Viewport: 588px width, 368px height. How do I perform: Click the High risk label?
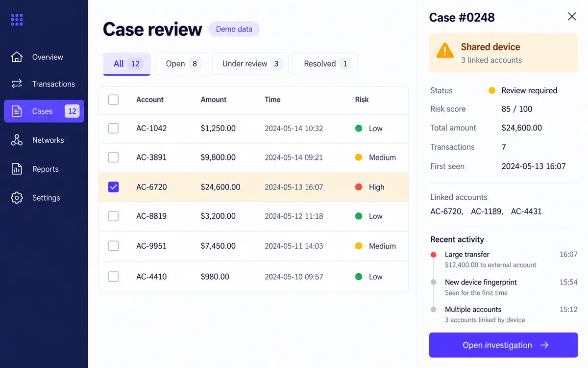point(376,187)
